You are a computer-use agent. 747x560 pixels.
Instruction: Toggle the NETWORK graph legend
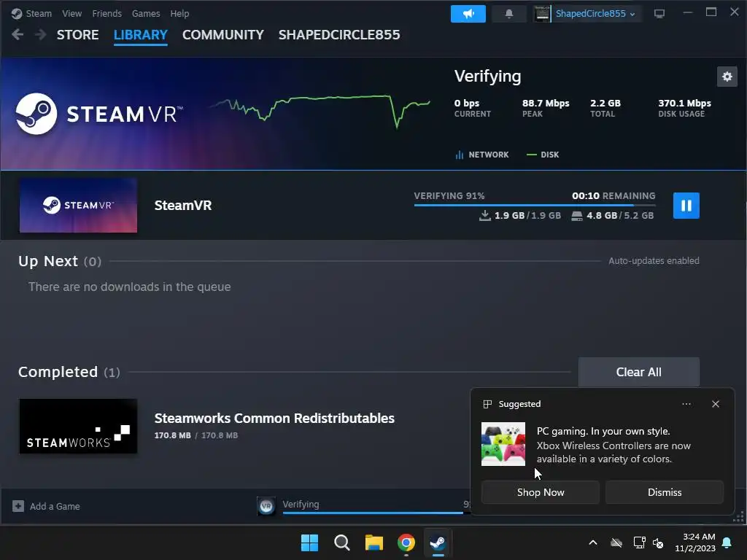pyautogui.click(x=482, y=155)
